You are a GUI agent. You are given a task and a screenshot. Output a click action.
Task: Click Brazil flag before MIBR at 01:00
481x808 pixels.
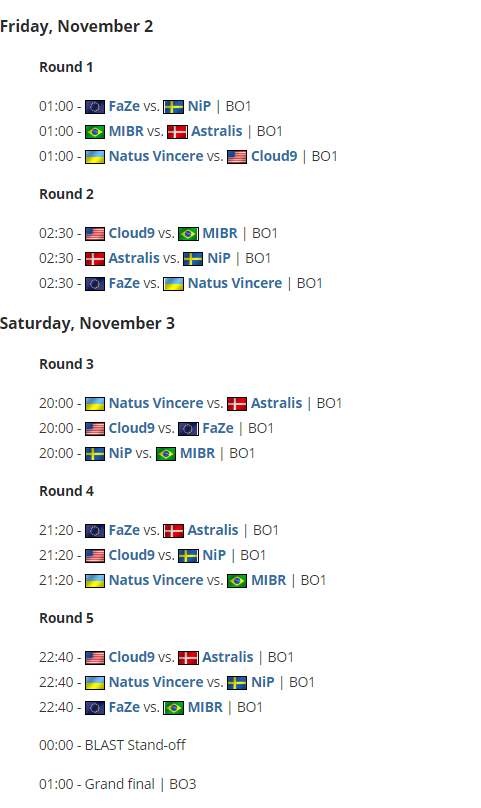click(x=95, y=132)
